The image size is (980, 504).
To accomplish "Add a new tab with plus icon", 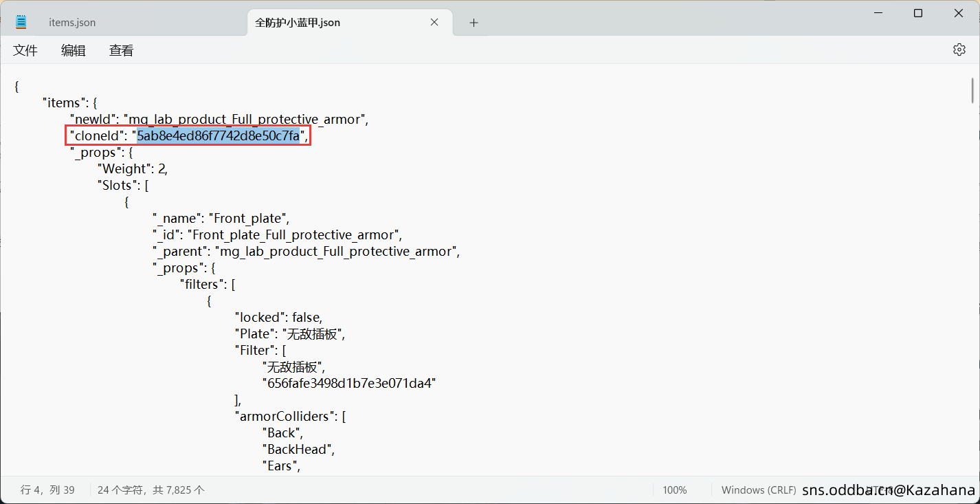I will [474, 23].
